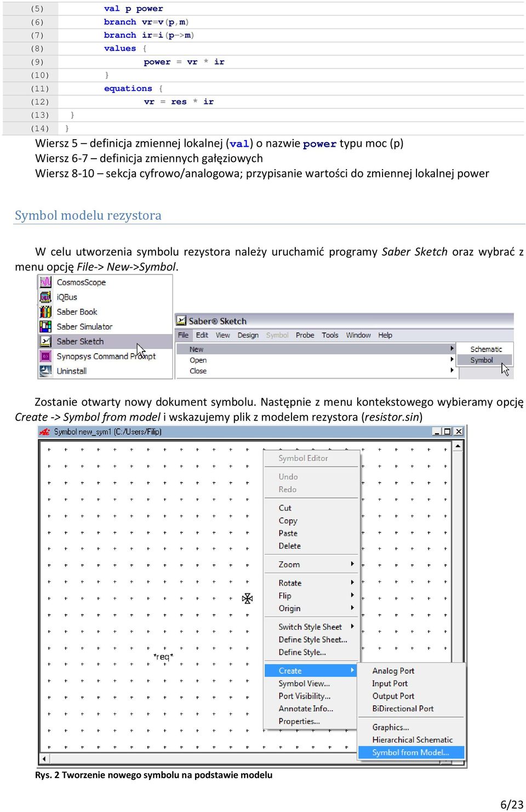Select the *req* label on symbol canvas

163,656
